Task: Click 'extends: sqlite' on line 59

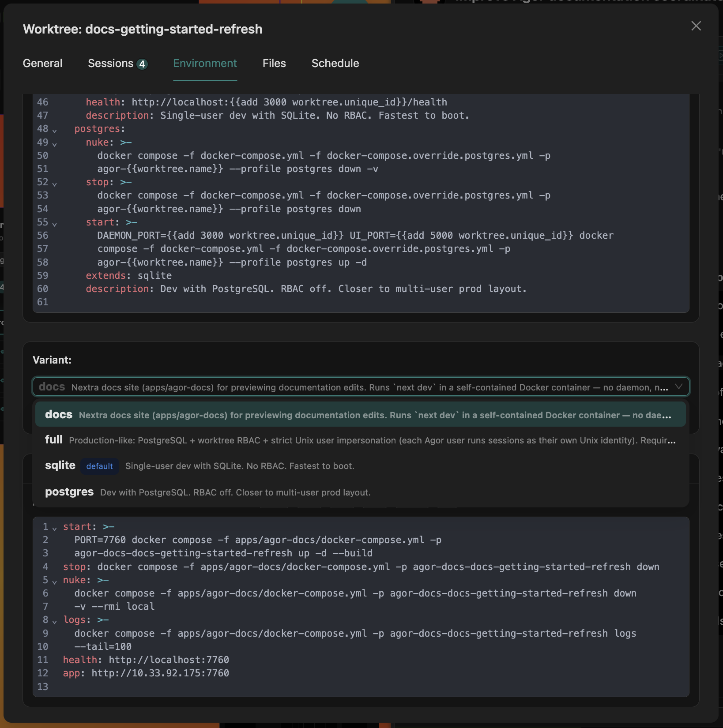Action: point(128,276)
